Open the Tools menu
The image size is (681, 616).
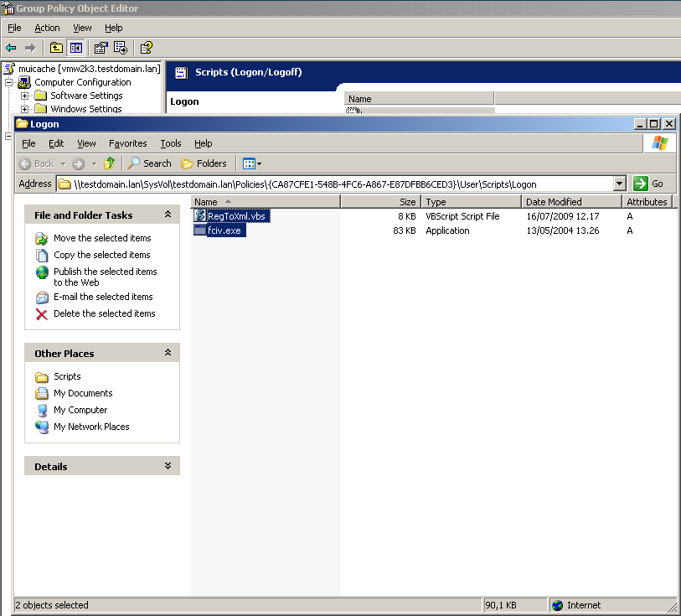tap(171, 143)
